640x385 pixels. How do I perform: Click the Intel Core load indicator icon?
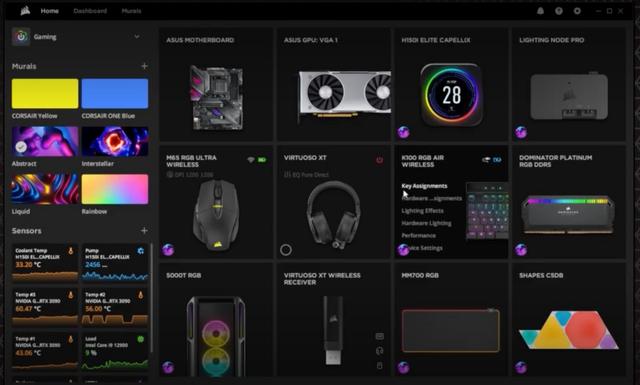[x=141, y=339]
